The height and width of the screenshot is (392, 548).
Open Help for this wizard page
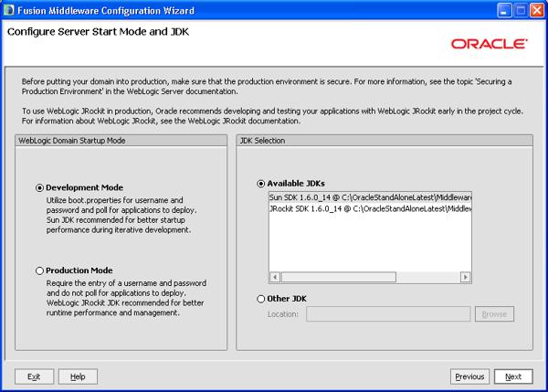[78, 376]
